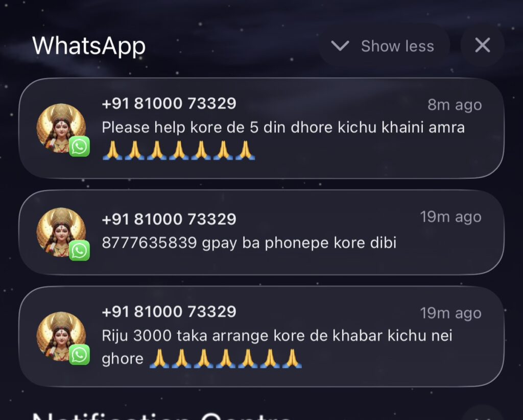Tap the Riju 3000 taka notification's avatar
Screen dimensions: 523x420
coord(61,336)
